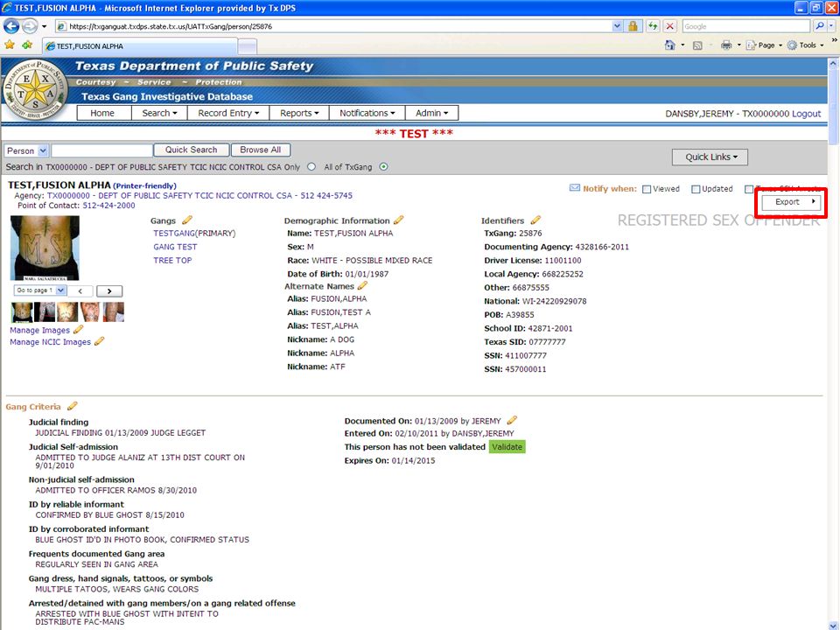Open the Person search type dropdown
Viewport: 840px width, 630px height.
coord(26,150)
